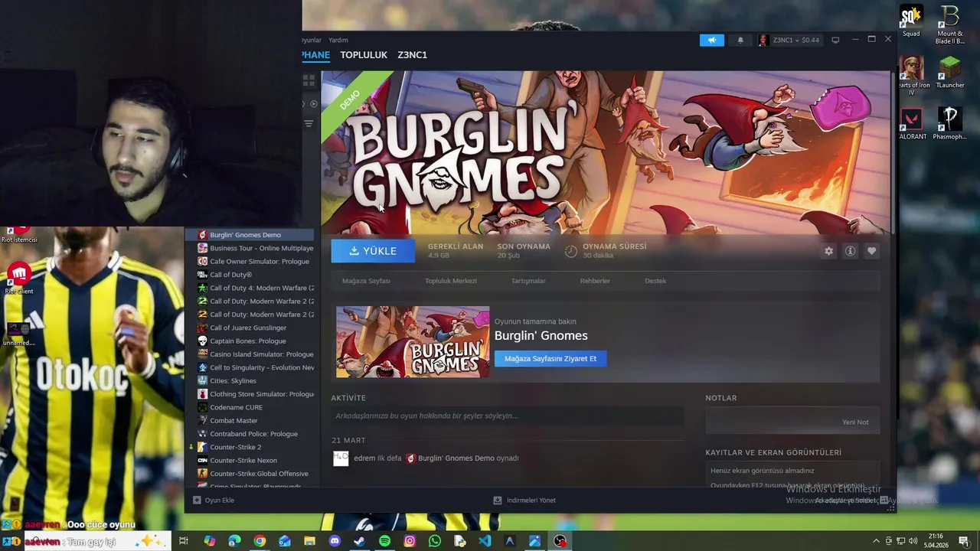Switch library to grid view icon
The height and width of the screenshot is (551, 980).
(x=309, y=80)
